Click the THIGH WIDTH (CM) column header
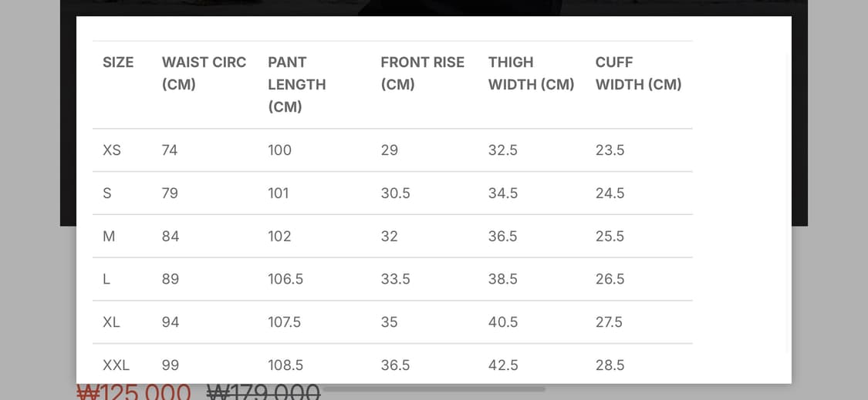This screenshot has width=868, height=400. [x=531, y=73]
